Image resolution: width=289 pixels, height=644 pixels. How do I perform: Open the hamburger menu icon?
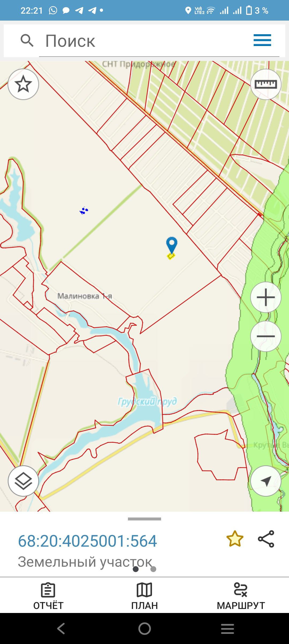(262, 40)
